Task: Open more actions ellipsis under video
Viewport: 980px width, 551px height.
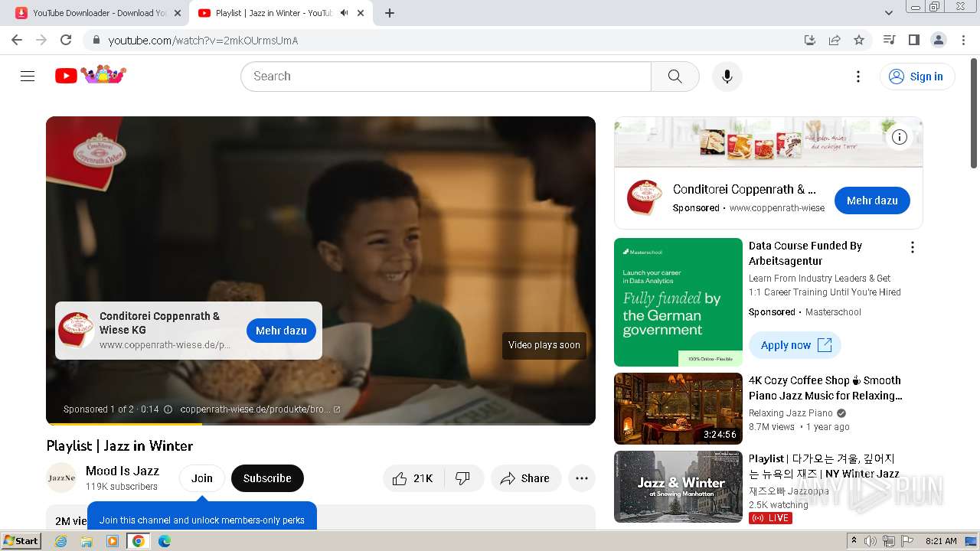Action: pyautogui.click(x=582, y=478)
